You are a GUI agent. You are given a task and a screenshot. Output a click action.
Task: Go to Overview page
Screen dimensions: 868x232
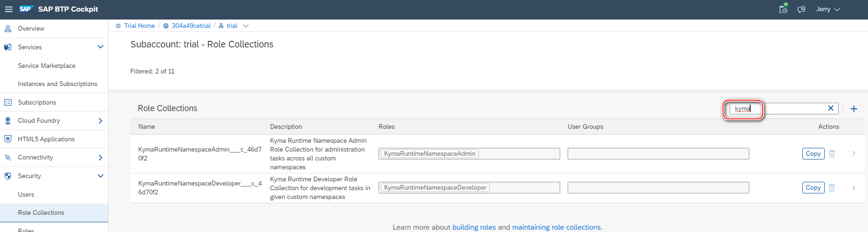click(x=31, y=28)
